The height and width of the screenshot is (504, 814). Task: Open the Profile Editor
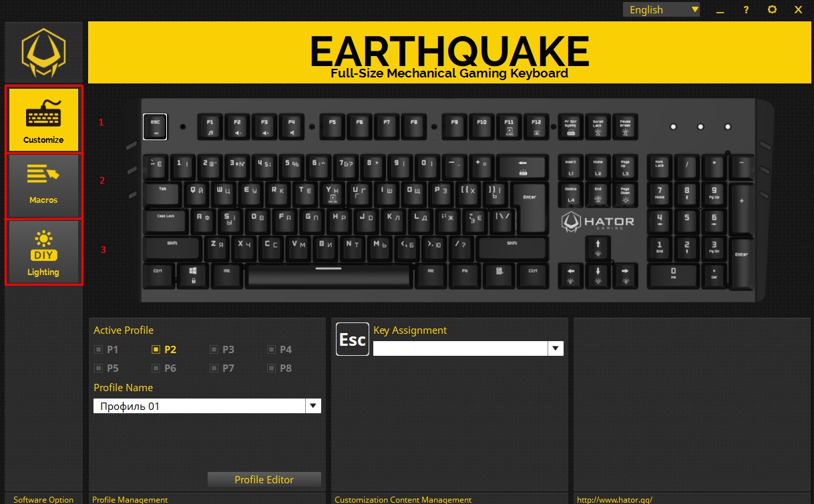point(264,479)
